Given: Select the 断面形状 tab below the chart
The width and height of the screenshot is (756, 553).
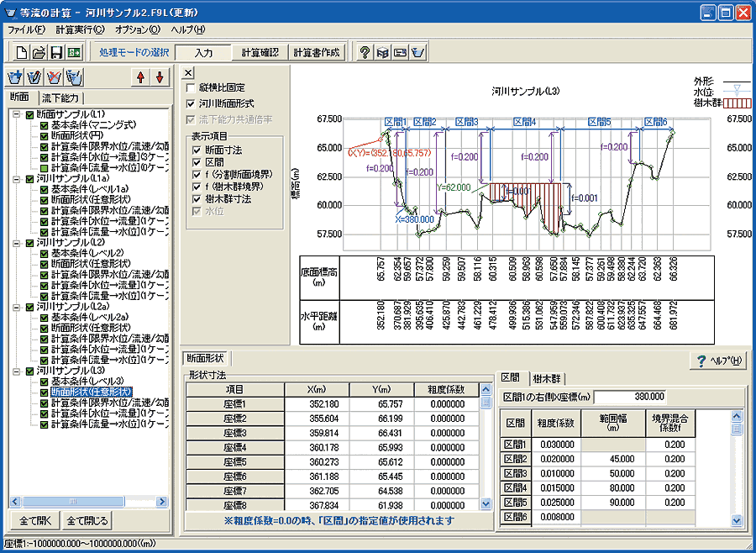Looking at the screenshot, I should [x=206, y=359].
